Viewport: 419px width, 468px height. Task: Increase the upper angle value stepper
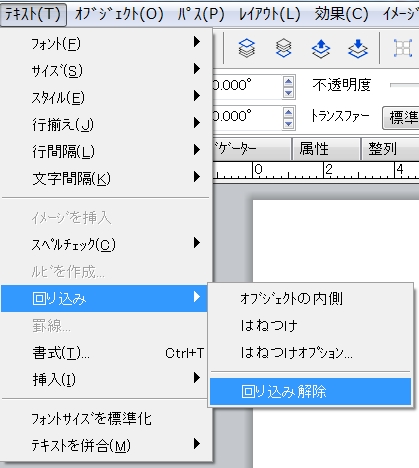[x=289, y=81]
